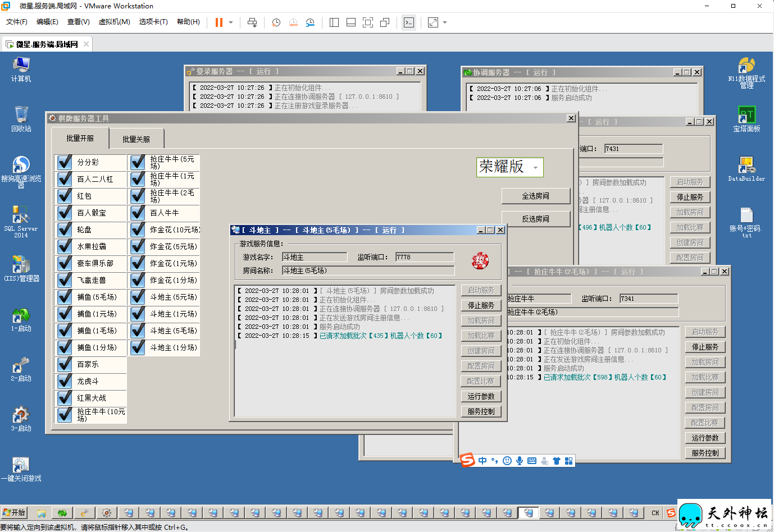Uncheck the 百人二八杠 checkbox
The height and width of the screenshot is (532, 774).
point(65,179)
